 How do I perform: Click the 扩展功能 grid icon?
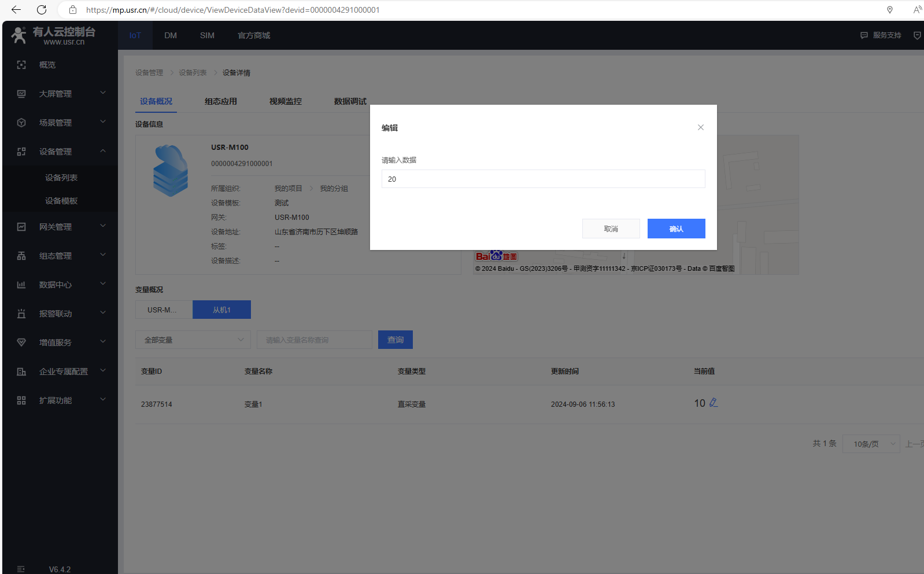click(x=21, y=400)
